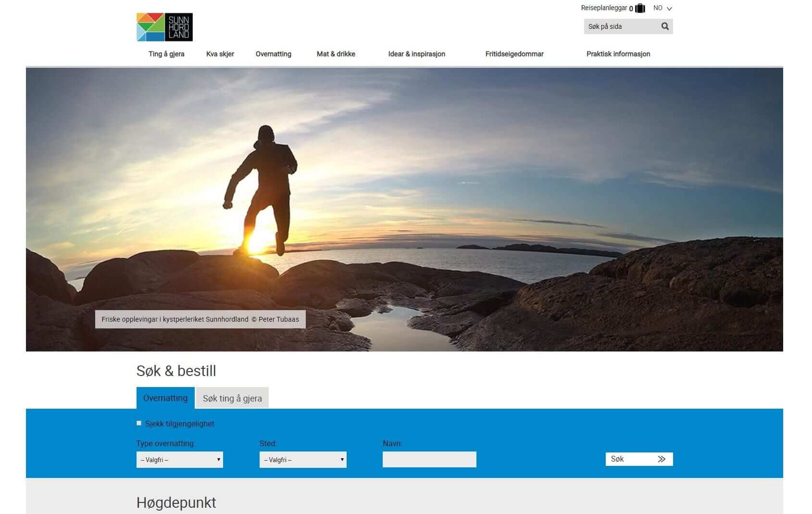Click the magnifier search icon
This screenshot has height=514, width=812.
tap(665, 26)
